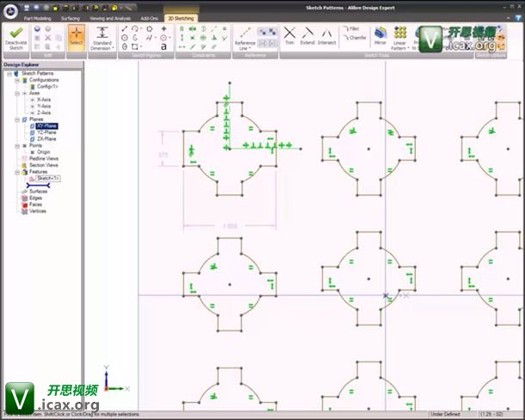Viewport: 525px width, 420px height.
Task: Switch to the Surfacing tab
Action: pos(71,18)
